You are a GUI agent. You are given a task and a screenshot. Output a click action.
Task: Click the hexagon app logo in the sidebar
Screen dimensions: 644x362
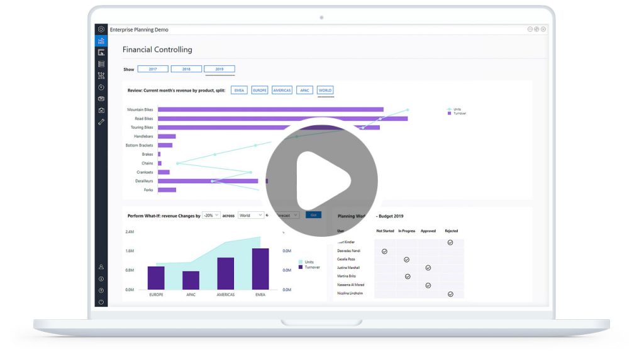pyautogui.click(x=101, y=30)
